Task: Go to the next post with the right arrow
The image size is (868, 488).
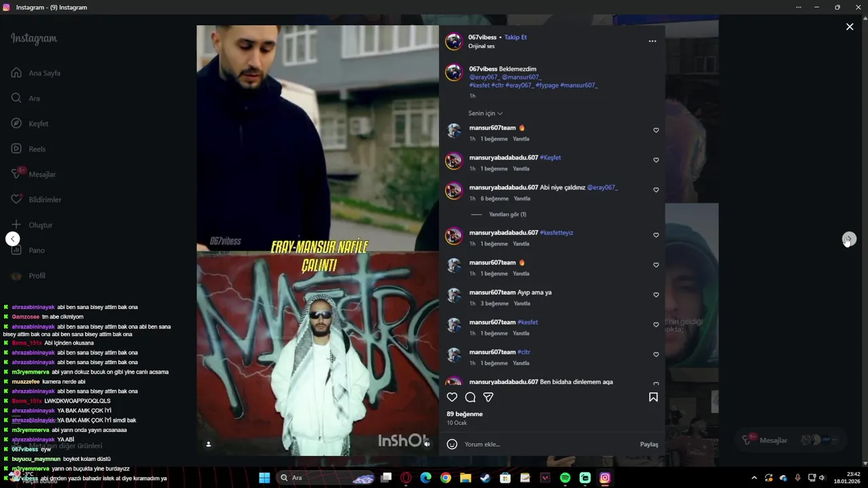Action: (849, 239)
